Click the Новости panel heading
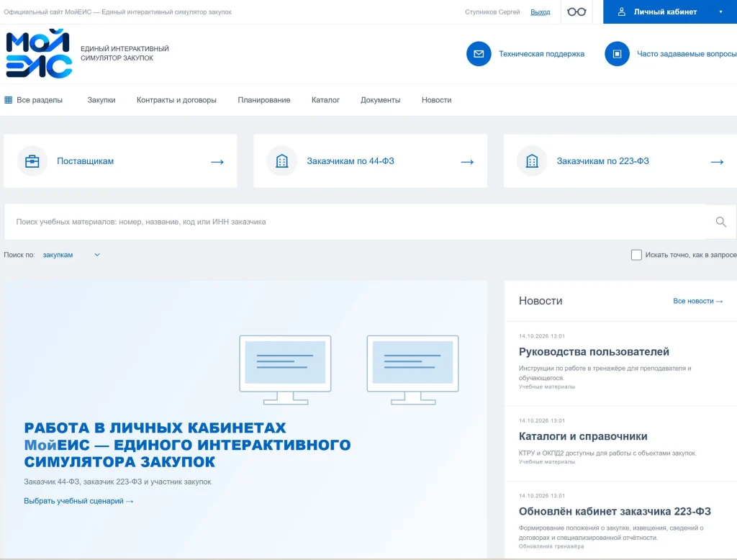The width and height of the screenshot is (737, 560). pos(541,300)
